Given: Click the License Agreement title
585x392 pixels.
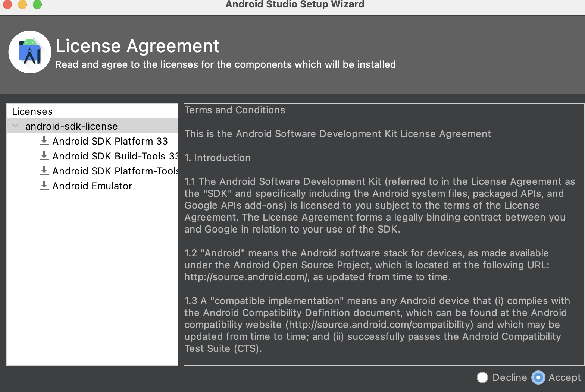Looking at the screenshot, I should click(137, 46).
